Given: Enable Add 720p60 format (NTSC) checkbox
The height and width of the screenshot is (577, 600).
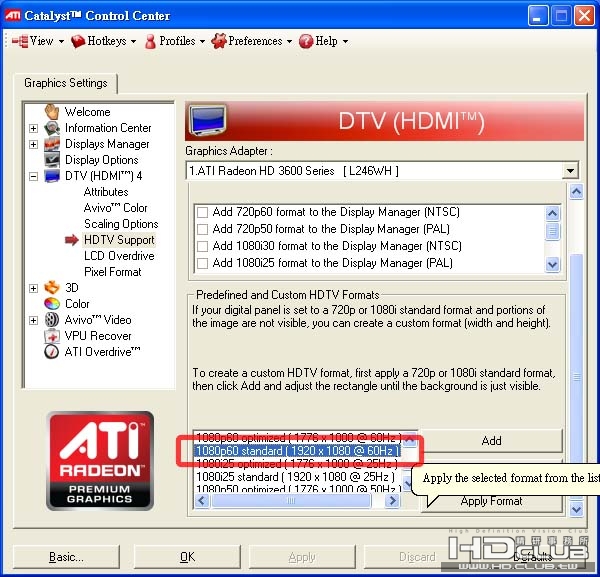Looking at the screenshot, I should click(x=202, y=212).
